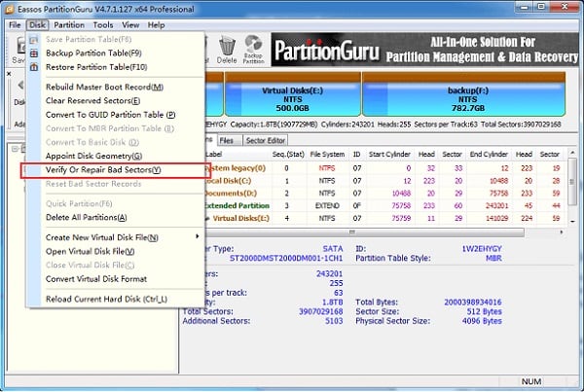Switch to the Sector Editor tab
Image resolution: width=584 pixels, height=392 pixels.
(265, 140)
